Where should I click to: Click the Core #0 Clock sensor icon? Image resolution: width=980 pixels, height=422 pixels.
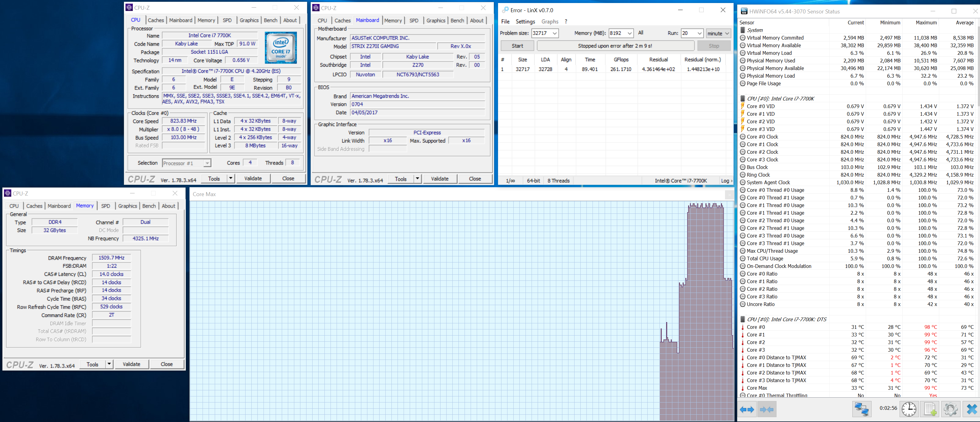pyautogui.click(x=743, y=136)
